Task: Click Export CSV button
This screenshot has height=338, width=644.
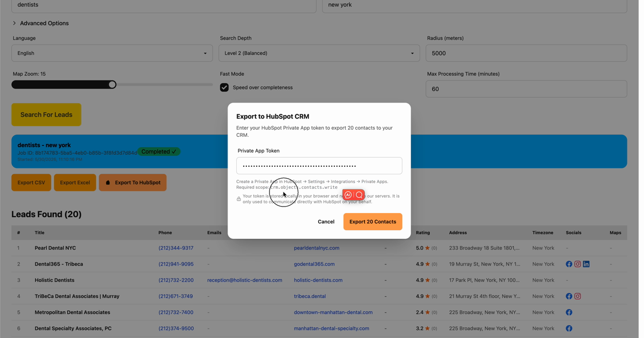Action: point(31,182)
